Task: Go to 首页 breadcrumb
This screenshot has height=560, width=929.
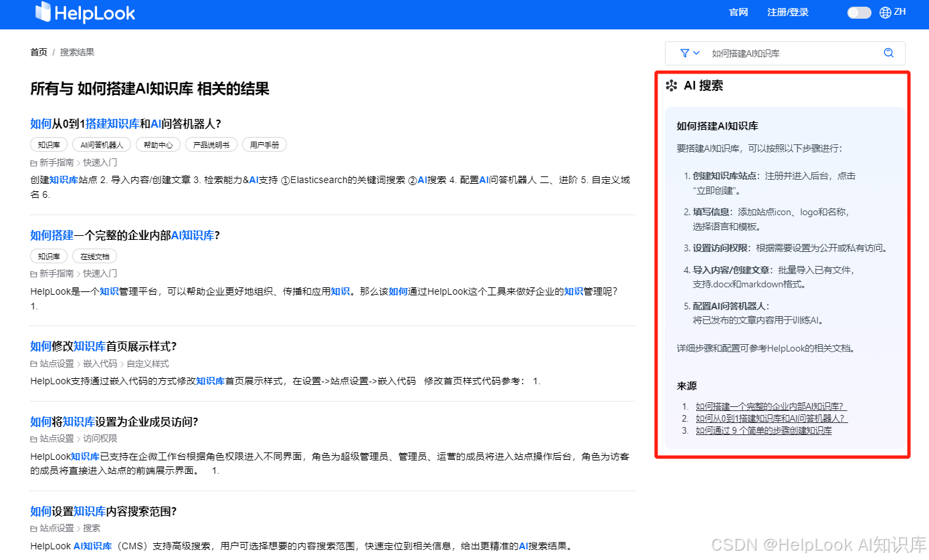Action: [39, 52]
